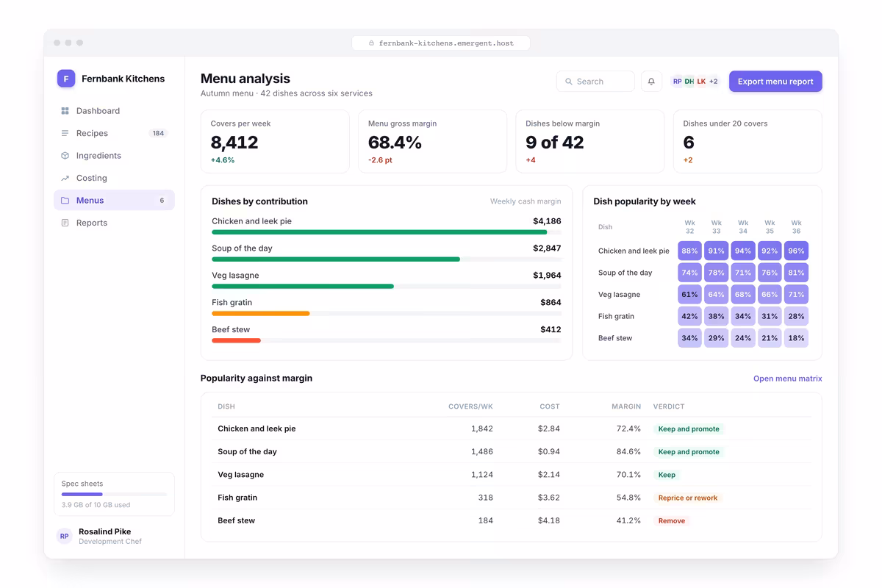The height and width of the screenshot is (588, 882).
Task: Click the Recipes list icon
Action: click(x=65, y=133)
